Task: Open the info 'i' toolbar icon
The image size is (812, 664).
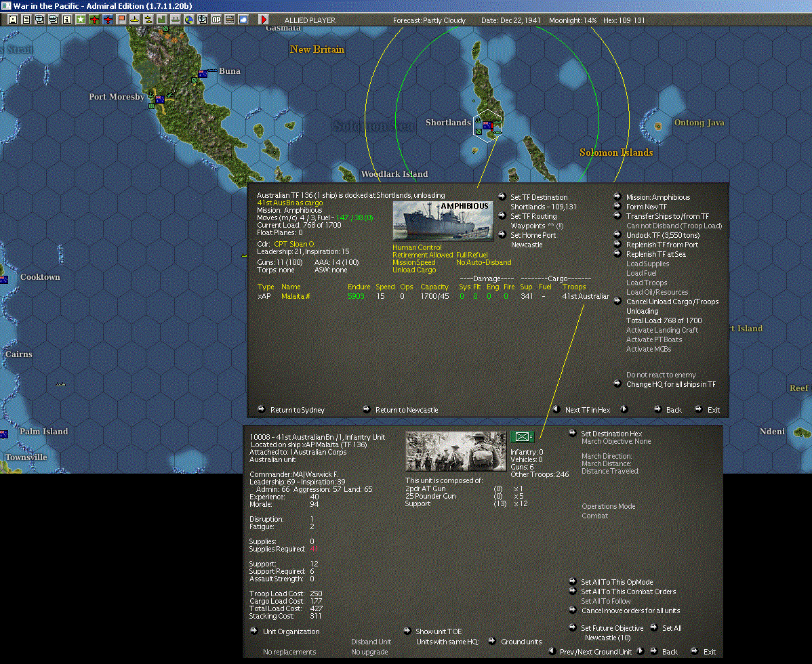Action: coord(66,20)
